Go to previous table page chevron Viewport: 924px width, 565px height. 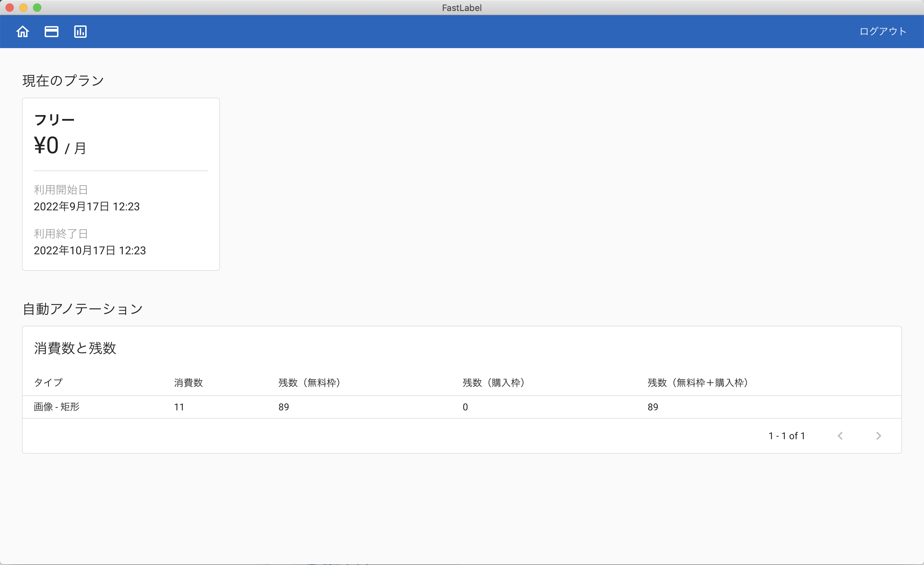pos(840,436)
